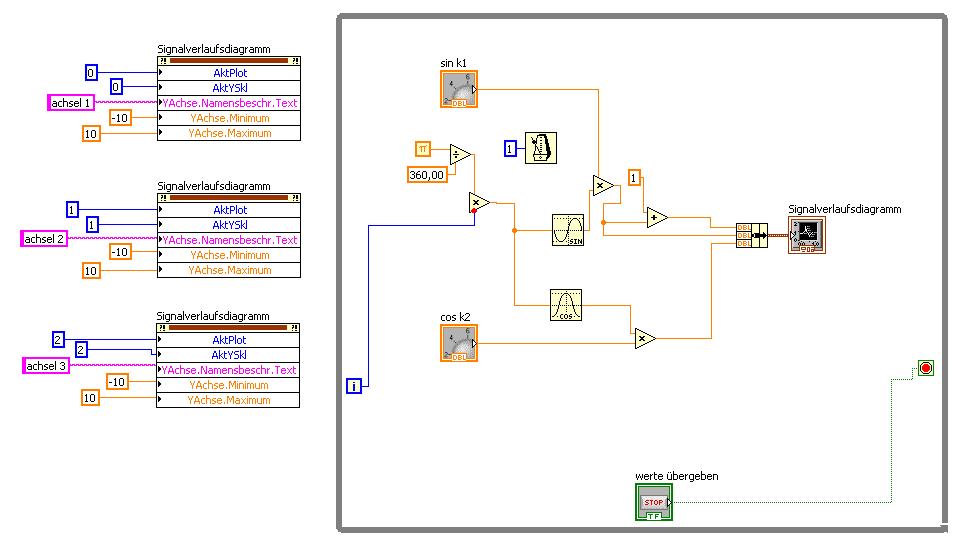This screenshot has width=974, height=556.
Task: Click the 10 constant of first property node
Action: pos(91,134)
